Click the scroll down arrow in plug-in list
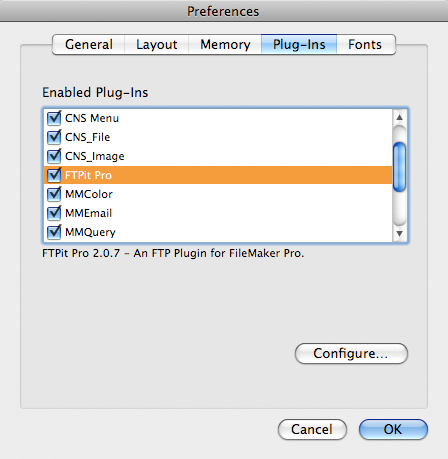This screenshot has width=448, height=459. (x=399, y=234)
